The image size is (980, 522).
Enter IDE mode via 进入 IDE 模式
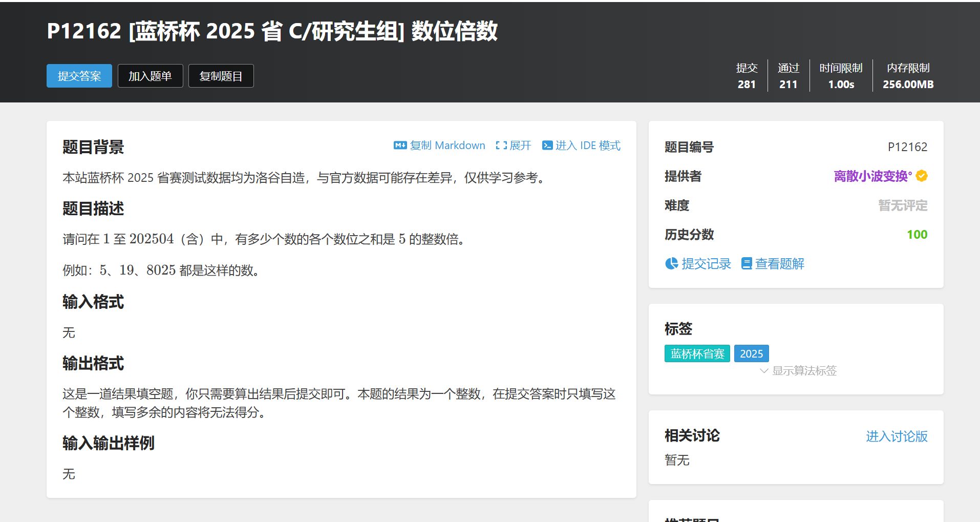tap(588, 145)
